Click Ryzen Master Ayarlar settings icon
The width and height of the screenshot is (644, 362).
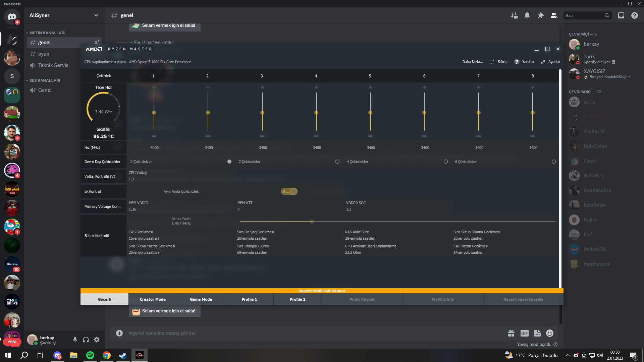[x=543, y=62]
